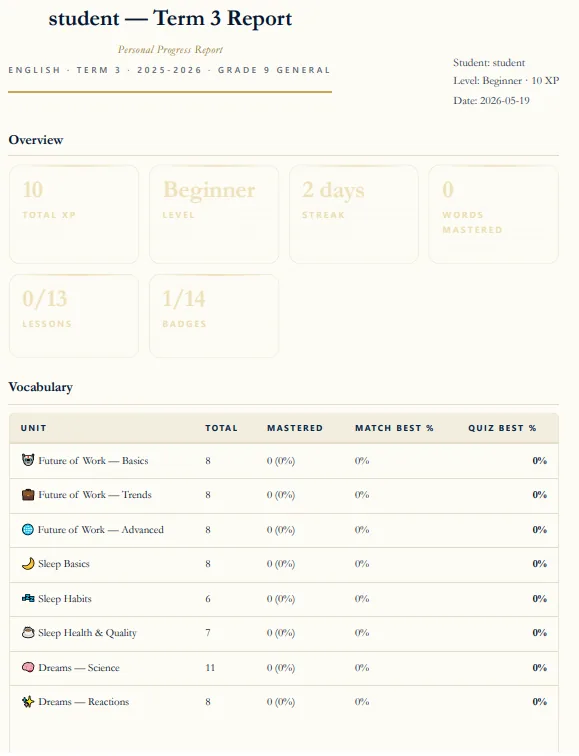Click the 'Future of Work — Basics' unit name

pyautogui.click(x=93, y=460)
